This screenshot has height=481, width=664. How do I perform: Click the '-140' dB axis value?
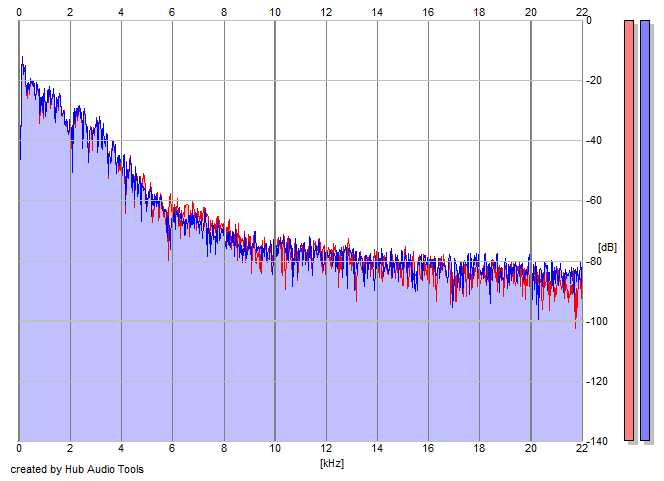tap(597, 442)
